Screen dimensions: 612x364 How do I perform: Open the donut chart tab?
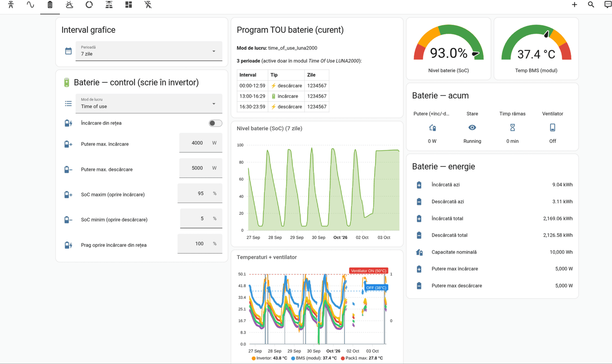(x=89, y=5)
